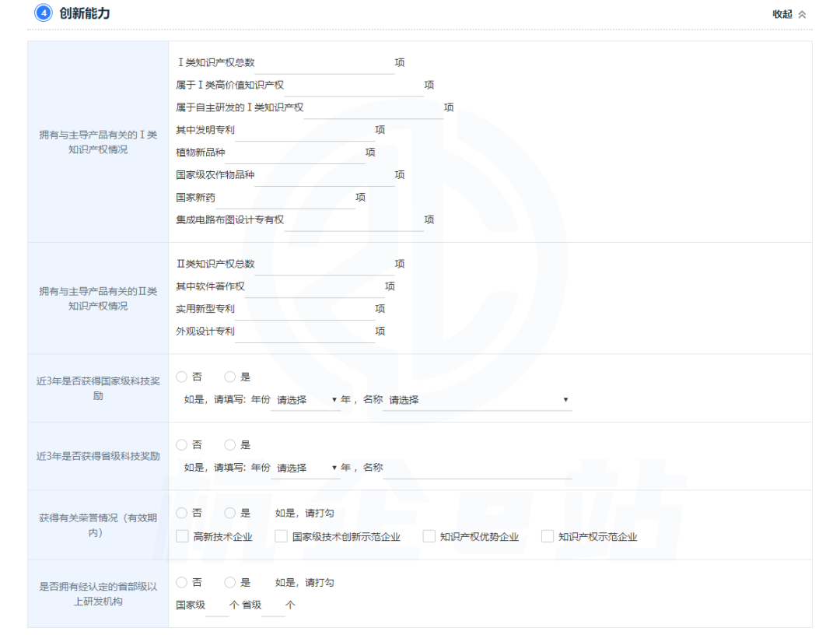This screenshot has width=840, height=635.
Task: Select 否 for 省部级以上研发机构
Action: pyautogui.click(x=181, y=583)
